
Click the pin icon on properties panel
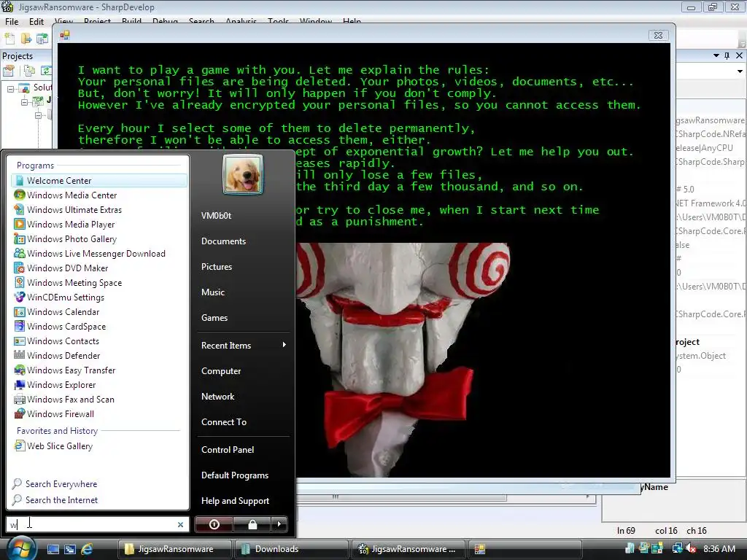point(727,55)
